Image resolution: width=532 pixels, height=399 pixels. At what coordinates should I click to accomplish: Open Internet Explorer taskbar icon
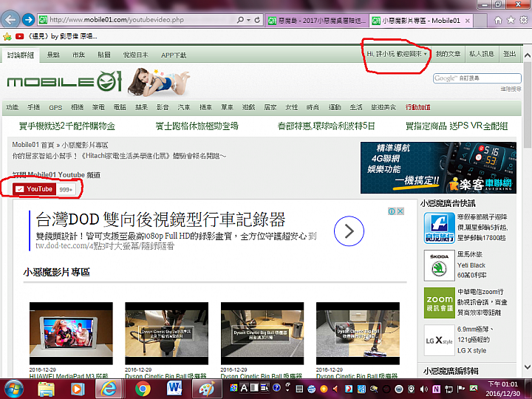coord(109,389)
